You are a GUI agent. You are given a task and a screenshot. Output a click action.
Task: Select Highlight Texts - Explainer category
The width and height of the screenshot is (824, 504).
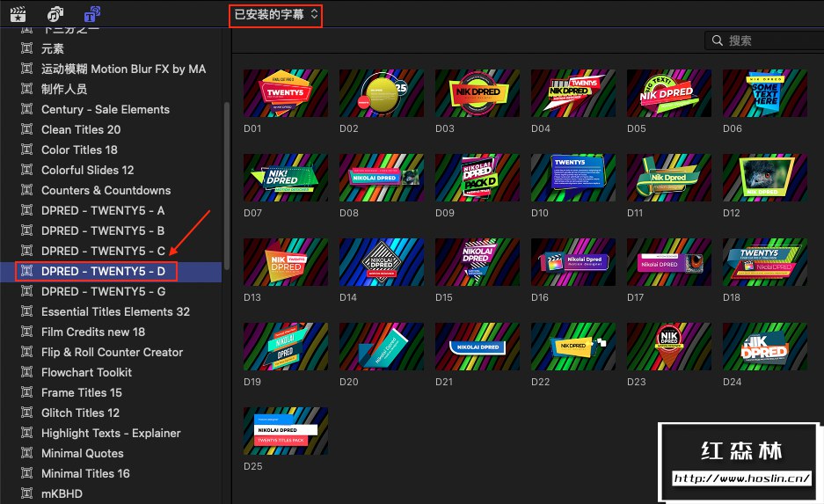click(111, 434)
